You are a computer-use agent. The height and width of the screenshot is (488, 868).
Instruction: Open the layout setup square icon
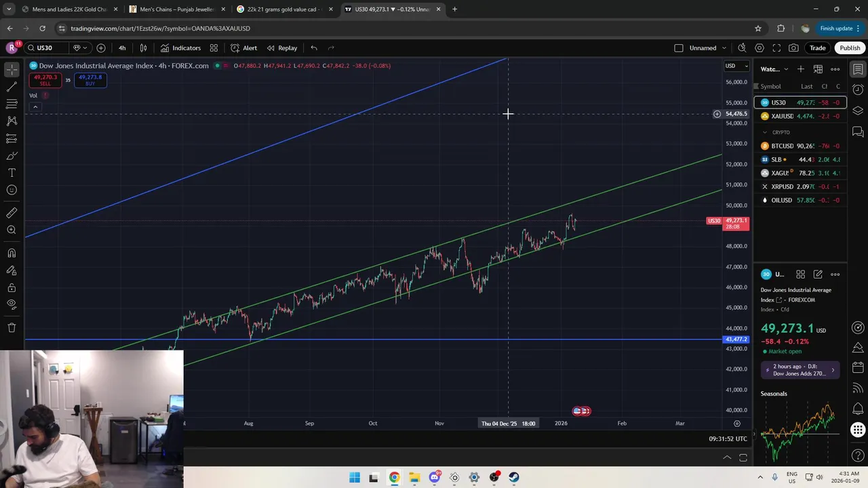click(679, 48)
